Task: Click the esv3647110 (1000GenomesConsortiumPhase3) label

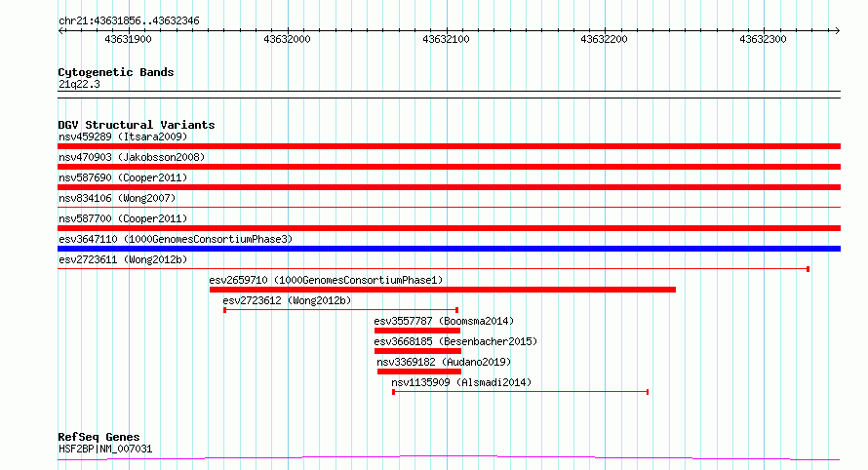Action: [176, 239]
